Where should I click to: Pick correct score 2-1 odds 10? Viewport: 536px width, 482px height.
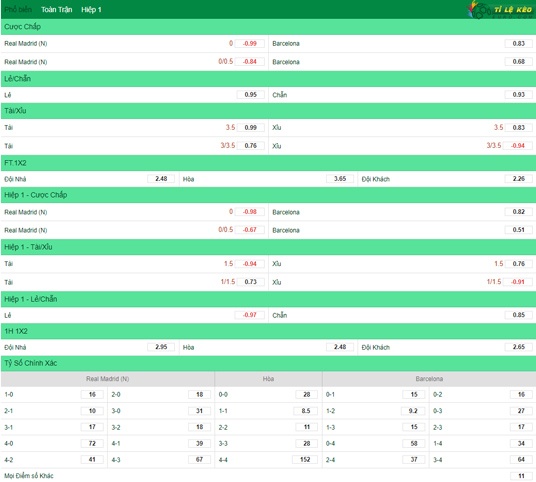pos(92,411)
